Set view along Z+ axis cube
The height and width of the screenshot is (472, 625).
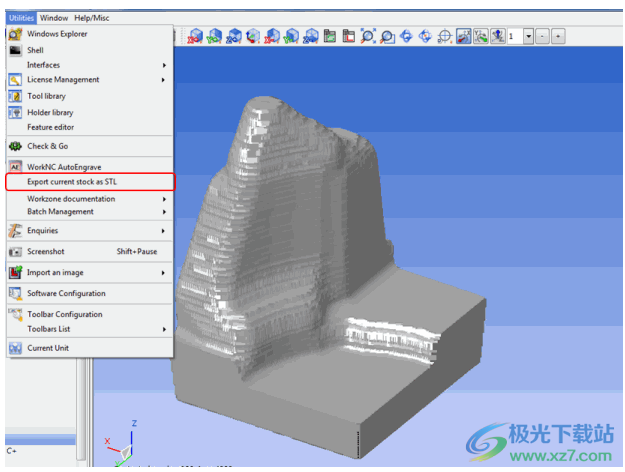(234, 36)
